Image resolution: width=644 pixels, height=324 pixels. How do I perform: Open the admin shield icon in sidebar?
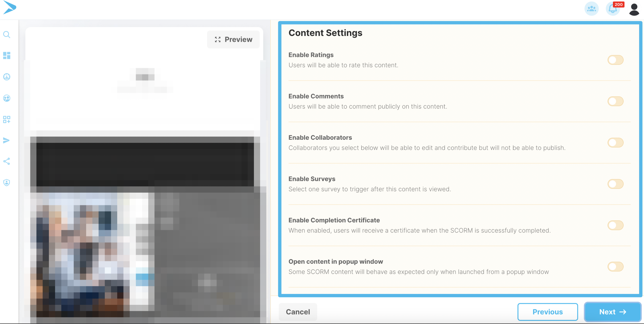coord(7,183)
